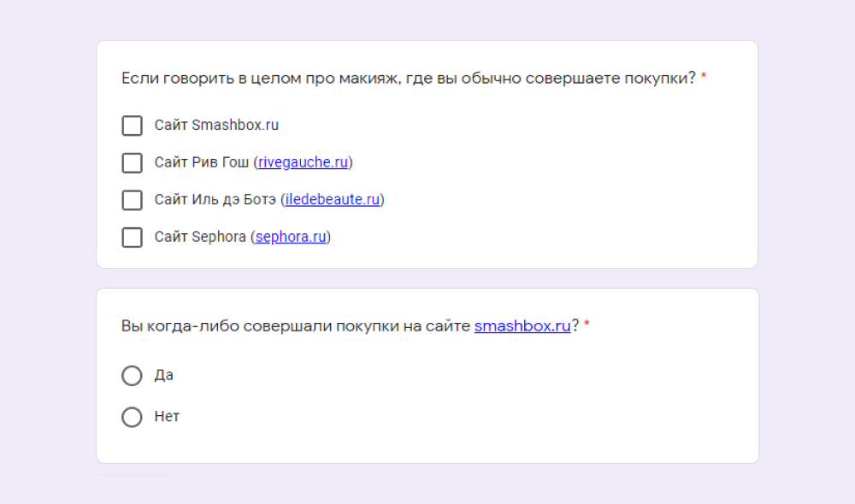Open the smashbox.ru link in the question text
Image resolution: width=855 pixels, height=504 pixels.
521,325
